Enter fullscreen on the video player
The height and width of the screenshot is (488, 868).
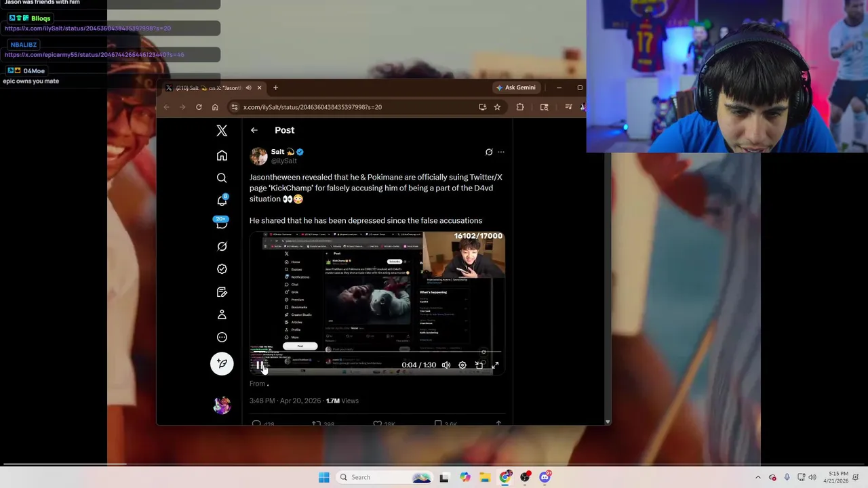(495, 365)
